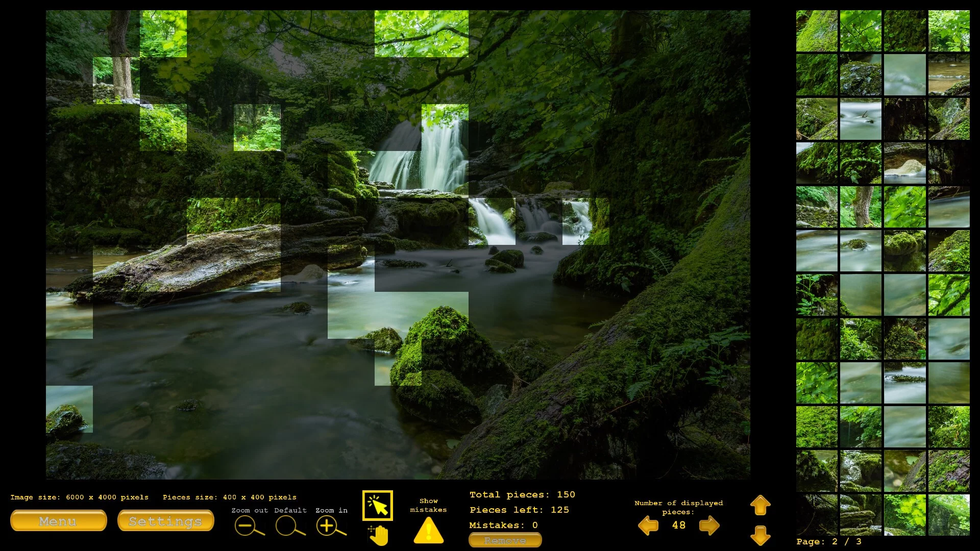Go to previous pieces page with up arrow
This screenshot has height=551, width=980.
[761, 505]
